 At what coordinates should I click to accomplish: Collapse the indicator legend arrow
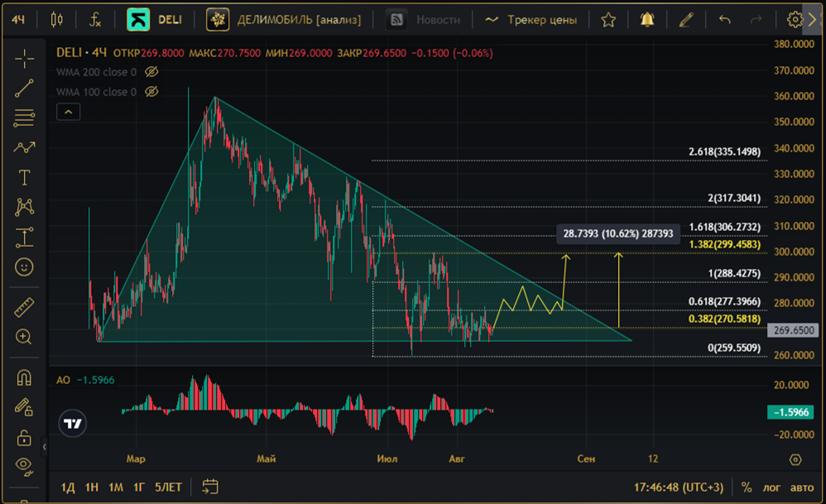pyautogui.click(x=69, y=112)
